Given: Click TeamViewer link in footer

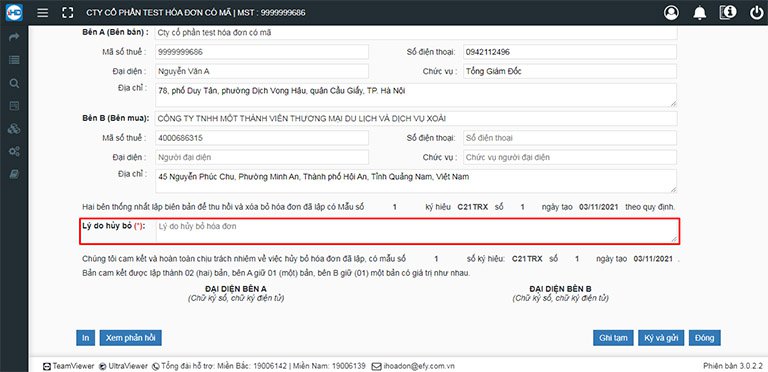Looking at the screenshot, I should [x=69, y=366].
